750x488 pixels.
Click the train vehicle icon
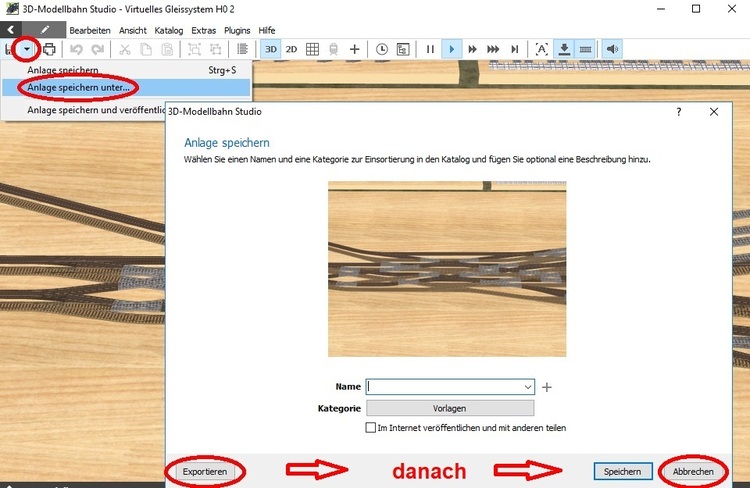pyautogui.click(x=333, y=49)
